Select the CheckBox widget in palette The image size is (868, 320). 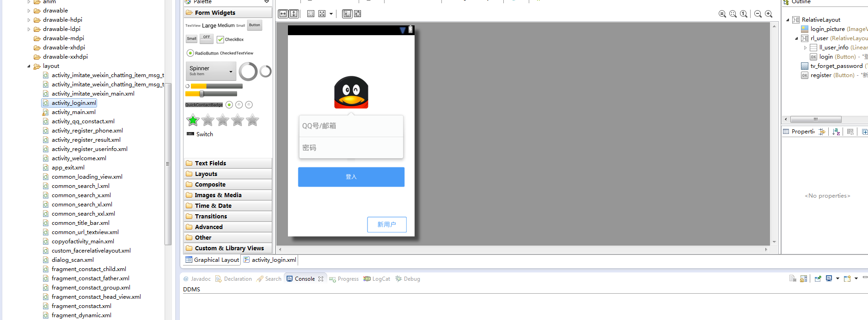230,40
